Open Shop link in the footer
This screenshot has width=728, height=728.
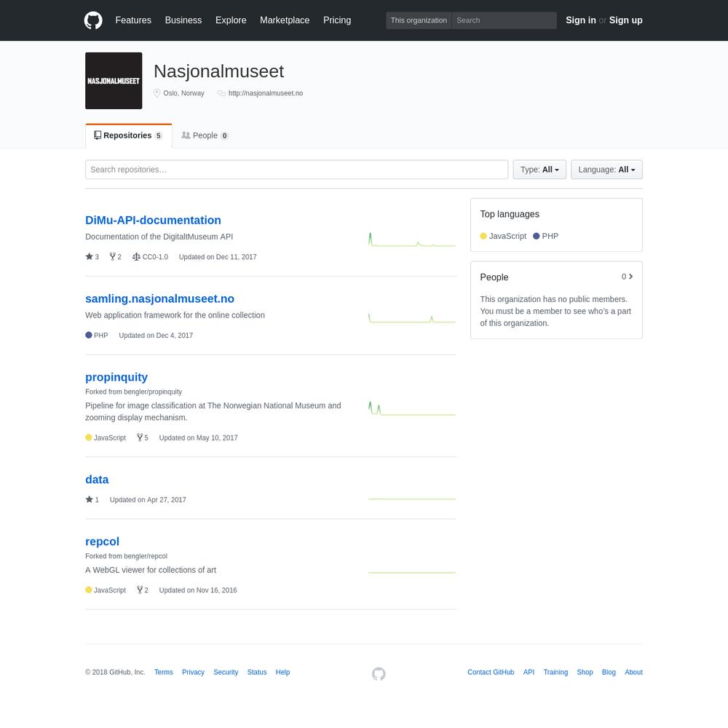pyautogui.click(x=585, y=672)
